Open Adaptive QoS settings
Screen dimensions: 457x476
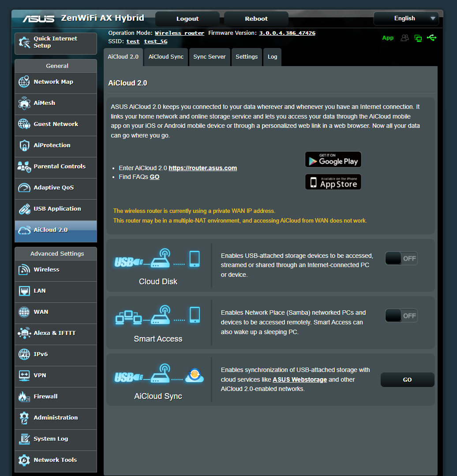coord(55,187)
